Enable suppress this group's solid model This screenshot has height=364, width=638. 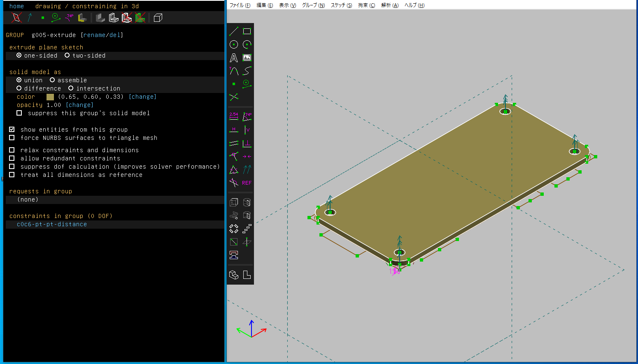pos(19,113)
